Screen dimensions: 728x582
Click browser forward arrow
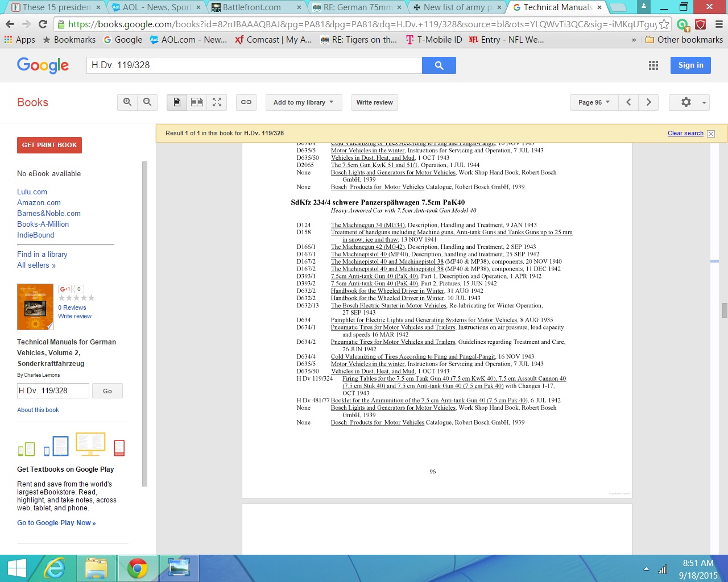[26, 24]
